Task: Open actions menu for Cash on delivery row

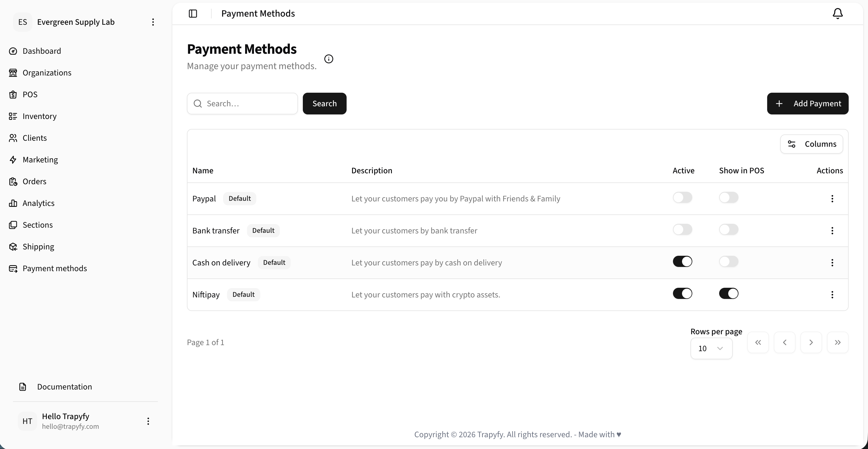Action: [832, 263]
